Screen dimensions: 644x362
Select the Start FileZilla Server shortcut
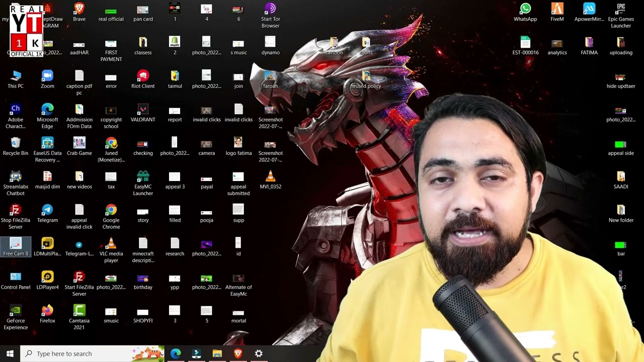[x=79, y=284]
